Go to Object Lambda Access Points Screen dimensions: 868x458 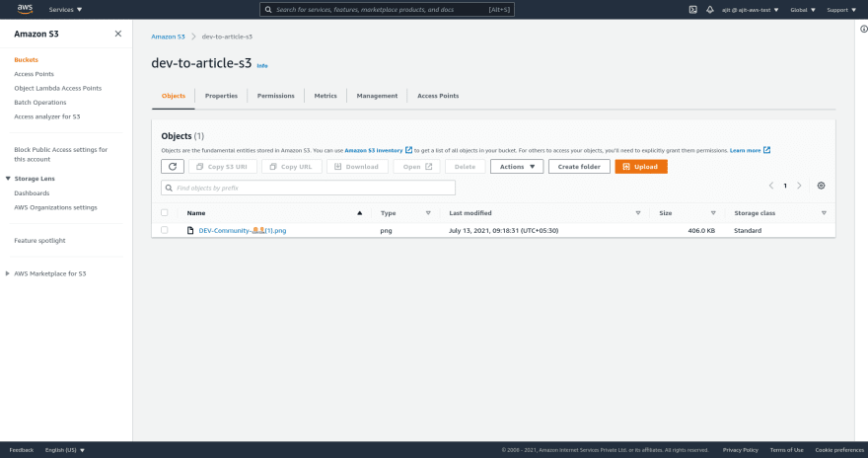57,88
